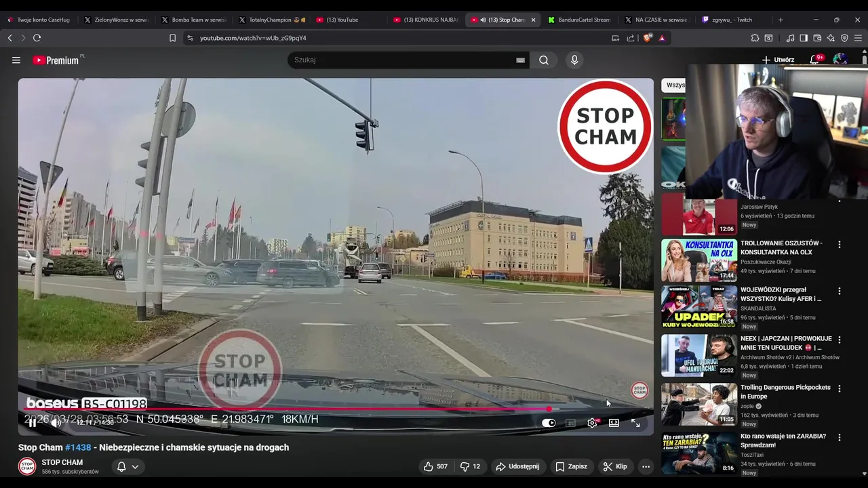Open options for Trolling Dangerous Pickpockets video

click(x=840, y=389)
